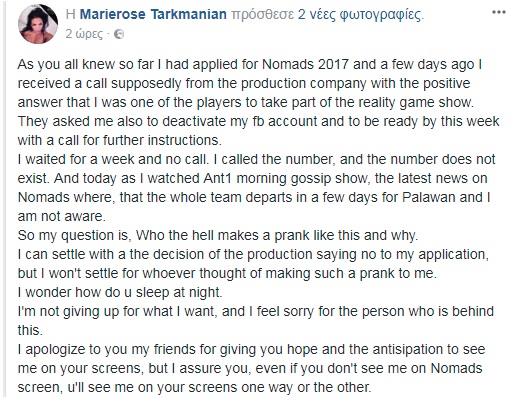Open the '2 νέες φωτογραφίες' photos link
513x410 pixels.
(360, 15)
